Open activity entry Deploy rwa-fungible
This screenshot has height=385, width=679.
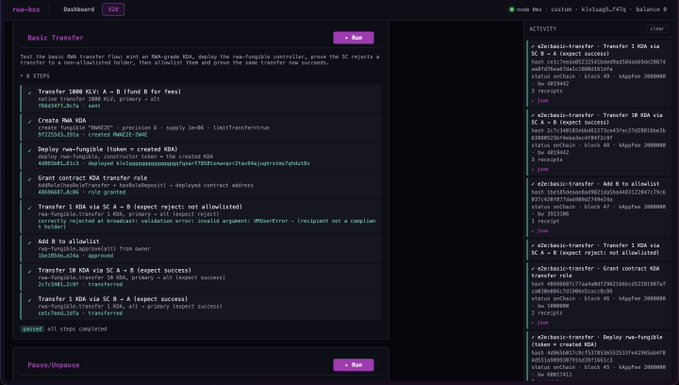coord(599,355)
